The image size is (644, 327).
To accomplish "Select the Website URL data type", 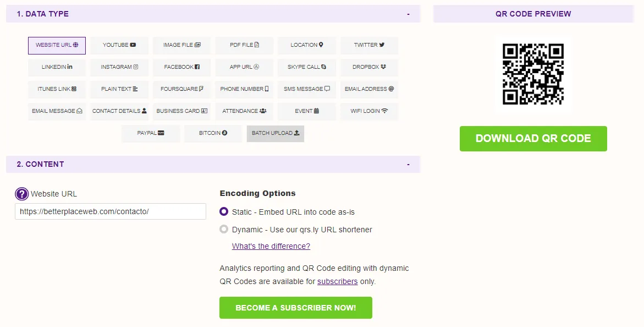I will click(x=57, y=45).
